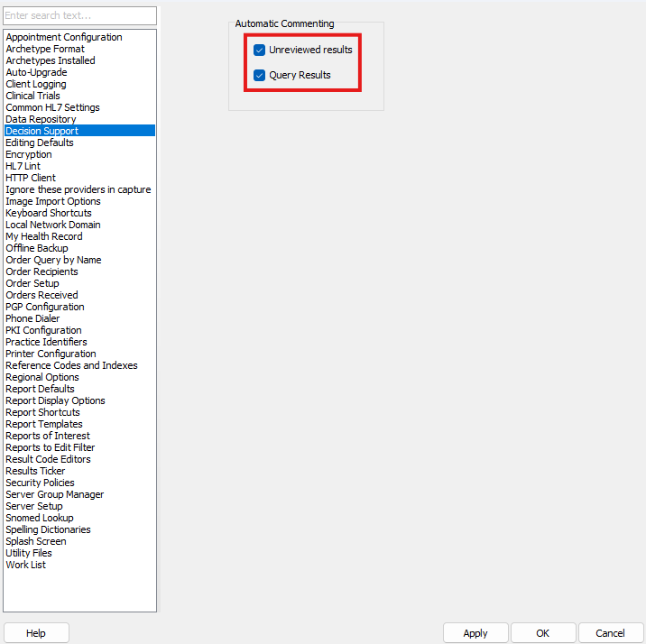Select My Health Record entry

point(44,236)
